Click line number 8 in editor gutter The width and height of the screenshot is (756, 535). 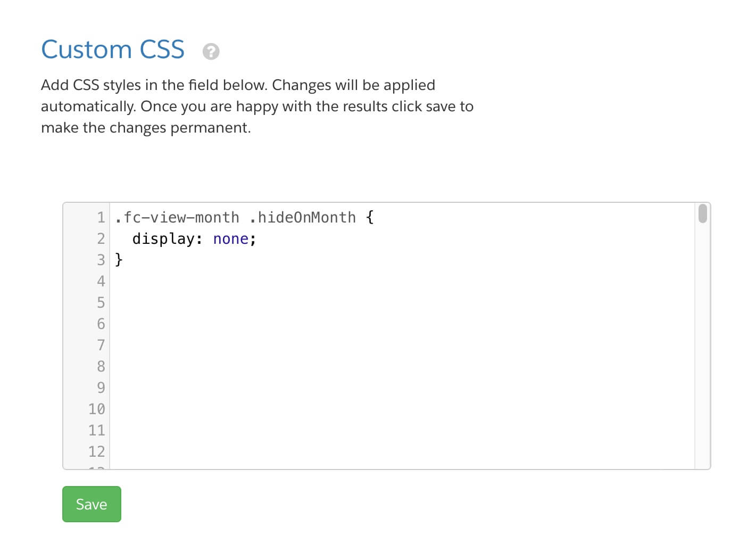(101, 366)
